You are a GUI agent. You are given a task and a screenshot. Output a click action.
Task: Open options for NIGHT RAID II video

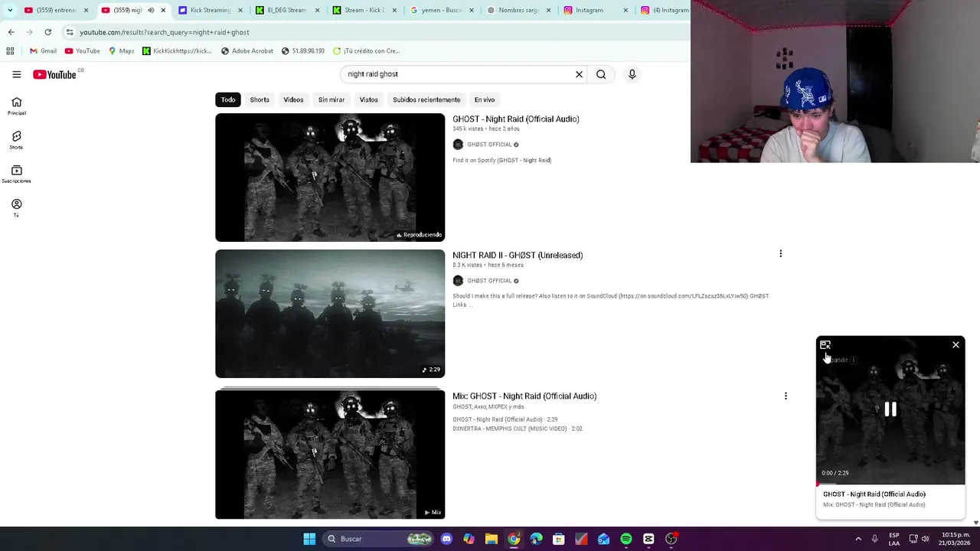(x=780, y=254)
